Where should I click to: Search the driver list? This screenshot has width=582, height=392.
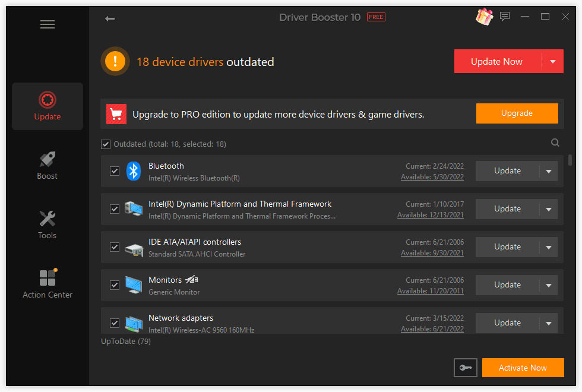[555, 143]
